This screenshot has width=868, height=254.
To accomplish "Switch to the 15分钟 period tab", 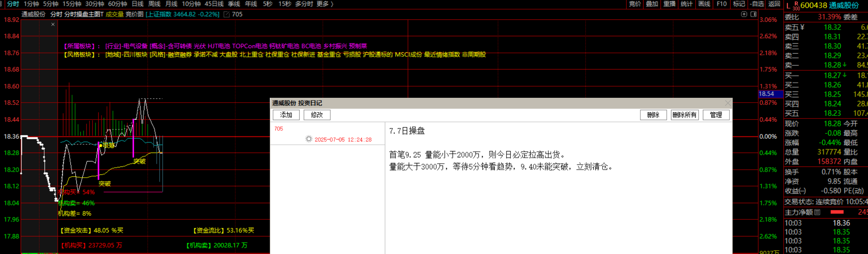I will [72, 4].
